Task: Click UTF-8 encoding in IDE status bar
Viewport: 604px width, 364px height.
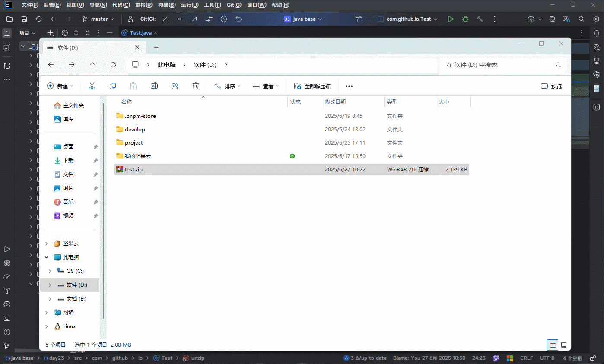Action: coord(547,358)
